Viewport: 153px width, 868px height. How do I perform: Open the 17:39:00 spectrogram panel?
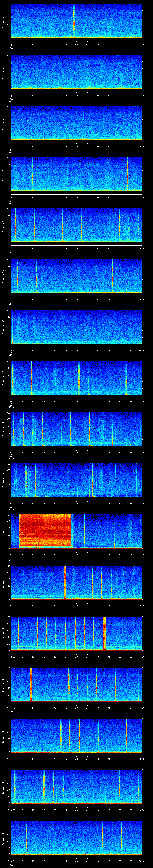(x=76, y=327)
